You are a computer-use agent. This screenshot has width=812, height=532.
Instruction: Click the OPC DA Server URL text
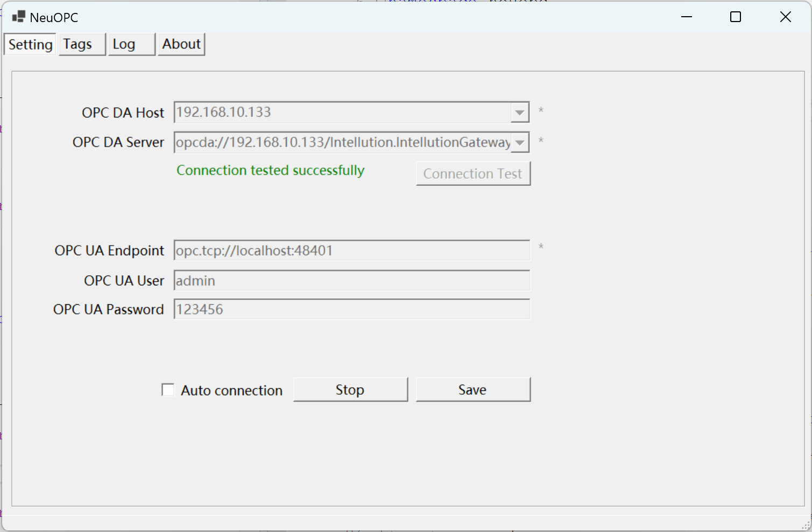pos(342,143)
